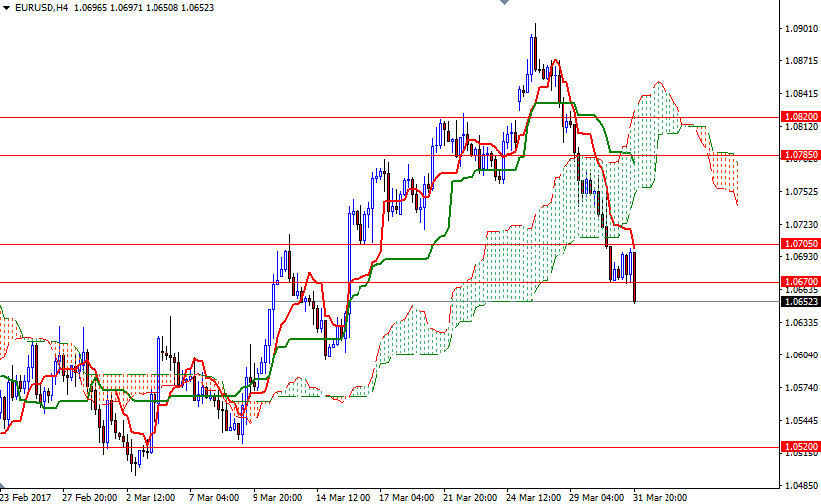The image size is (821, 504).
Task: Click the 14 Mar 12:00 time label
Action: coord(344,497)
